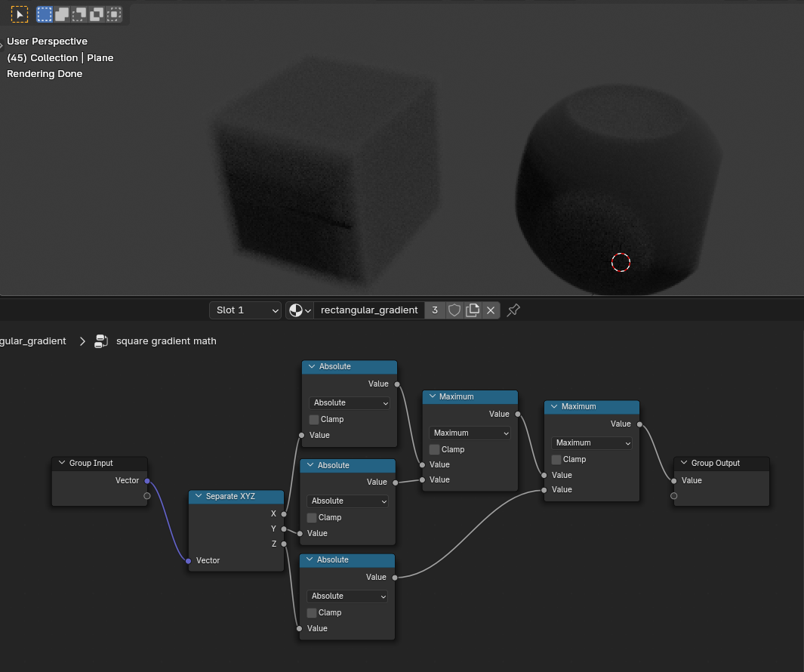804x672 pixels.
Task: Click the Rendering Done status text
Action: (45, 73)
